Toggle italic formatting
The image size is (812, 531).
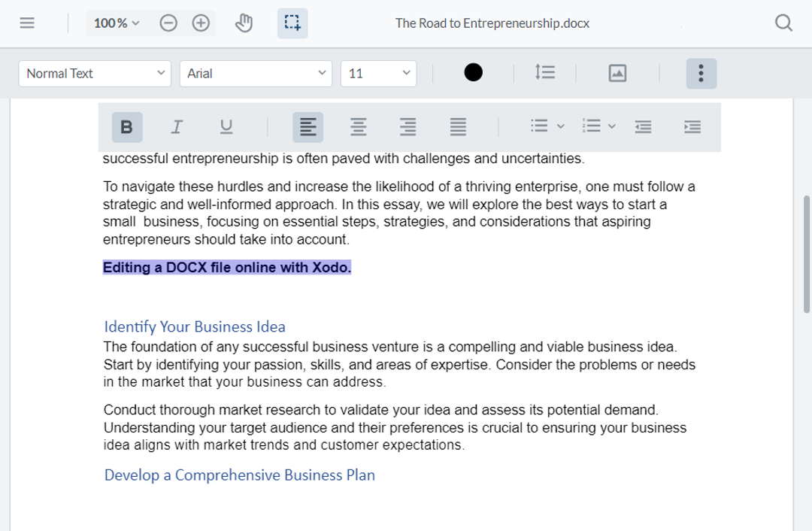pos(177,126)
